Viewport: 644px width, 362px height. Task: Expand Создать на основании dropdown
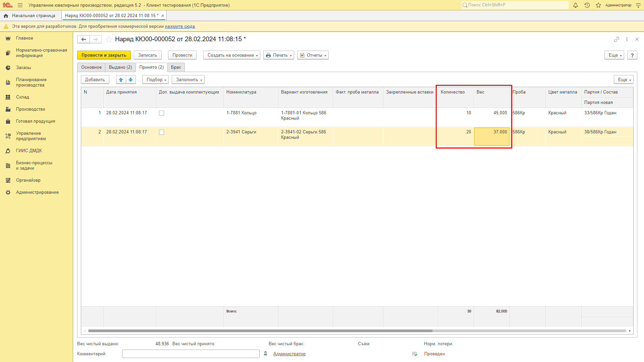click(232, 55)
